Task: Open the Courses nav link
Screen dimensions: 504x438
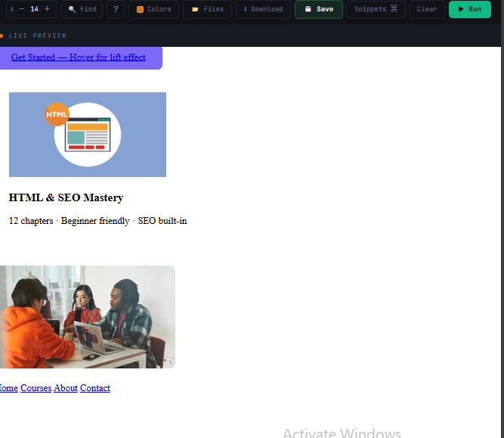Action: (x=36, y=388)
